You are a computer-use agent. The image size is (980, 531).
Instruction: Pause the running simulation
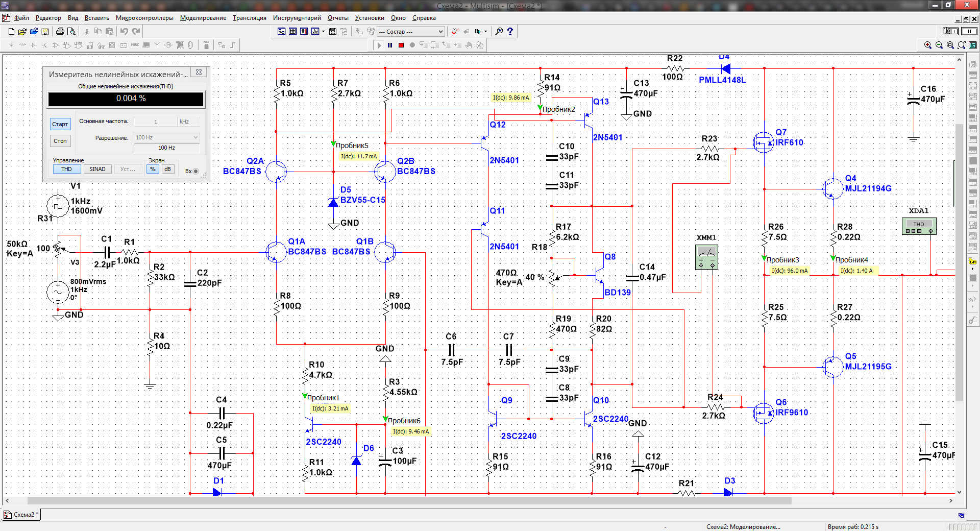click(x=390, y=45)
